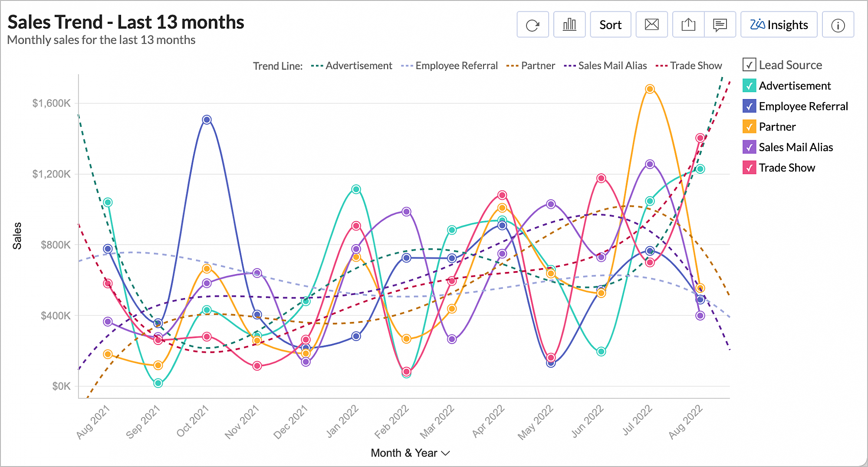Click the refresh chart icon
This screenshot has height=467, width=868.
click(x=533, y=25)
